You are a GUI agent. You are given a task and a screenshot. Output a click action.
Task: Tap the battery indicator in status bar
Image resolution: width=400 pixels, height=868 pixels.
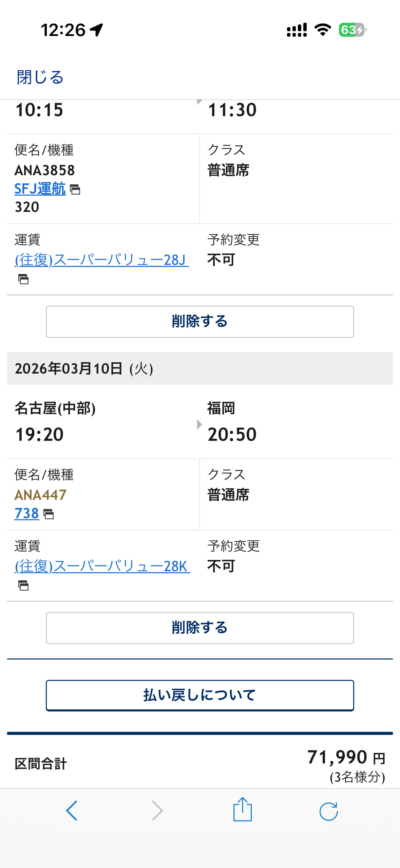click(x=352, y=30)
